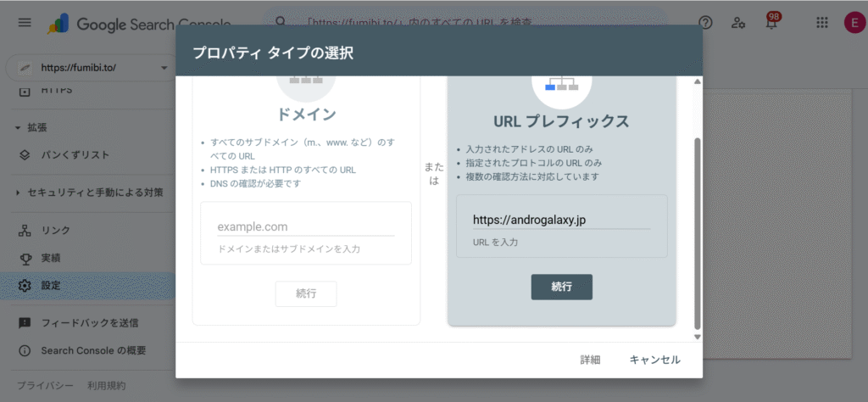This screenshot has height=402, width=868.
Task: Open the 利用規約 link
Action: 106,385
